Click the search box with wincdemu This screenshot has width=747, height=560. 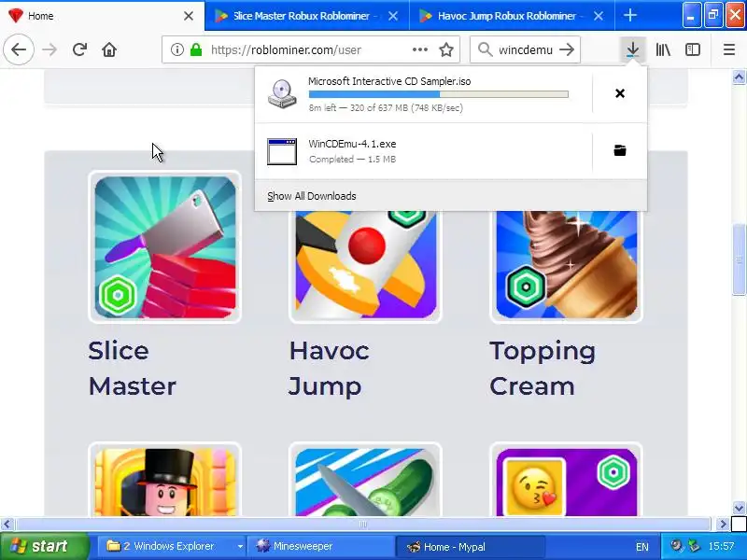coord(525,49)
